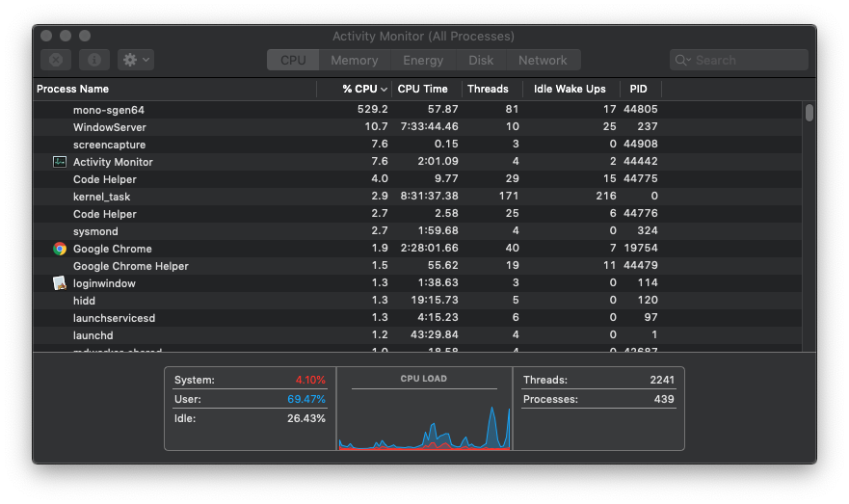Image resolution: width=849 pixels, height=504 pixels.
Task: Click the User 69.47% value
Action: (x=306, y=400)
